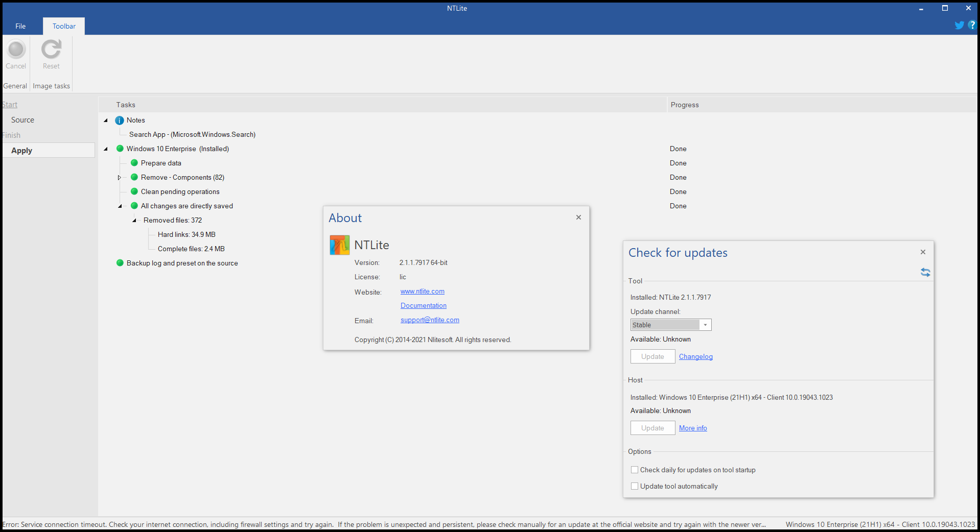Open the www.ntlite.com website link

coord(423,292)
